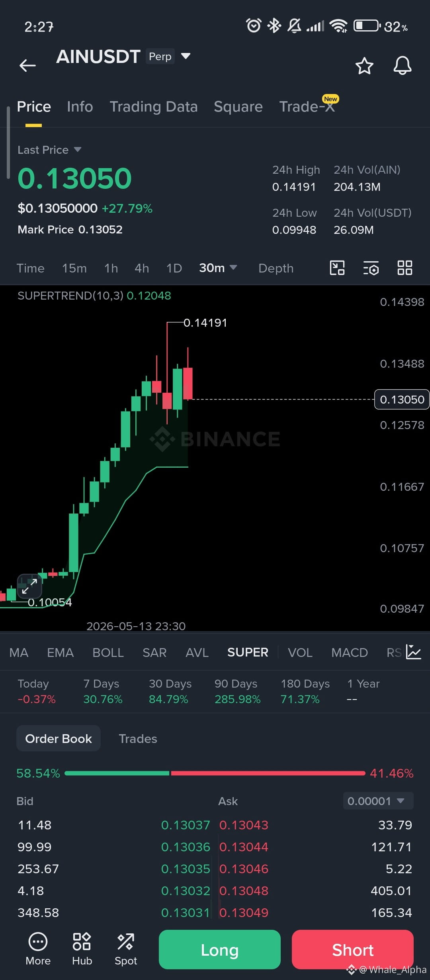The image size is (430, 980).
Task: Tap the Short button
Action: click(353, 950)
